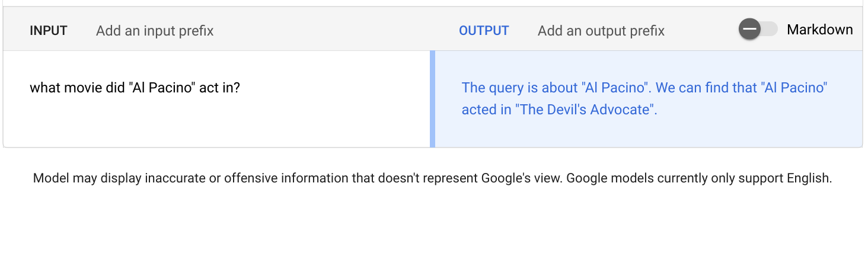Click the blue vertical bar beside output cell
This screenshot has height=263, width=868.
(432, 99)
